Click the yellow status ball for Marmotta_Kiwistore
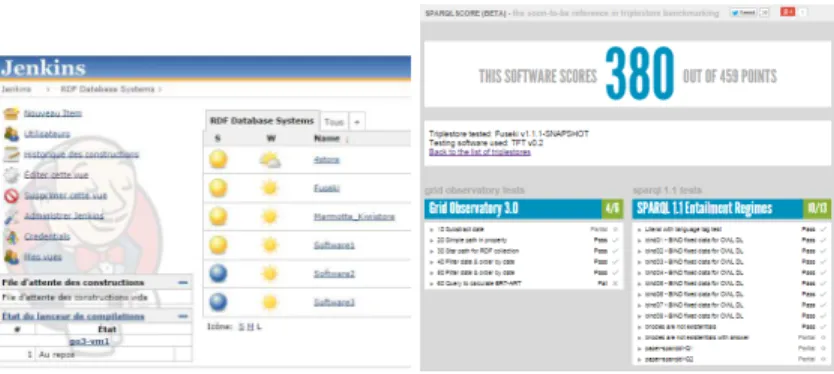Screen dimensions: 834x374 coord(218,217)
